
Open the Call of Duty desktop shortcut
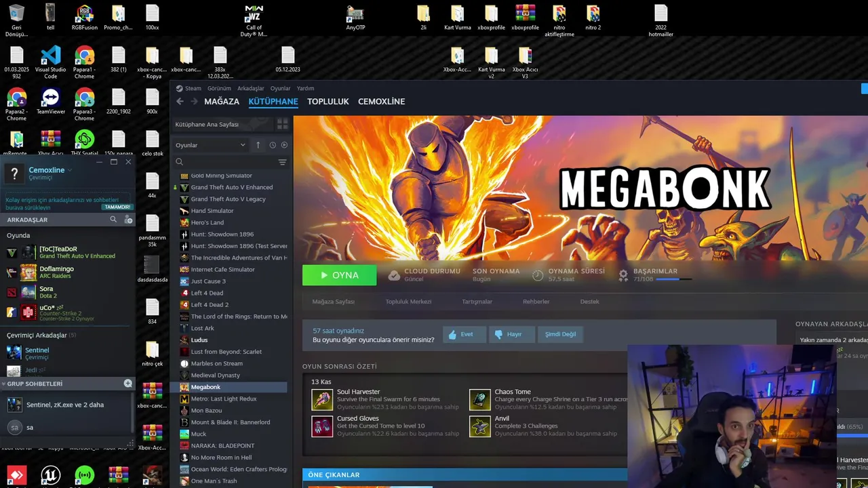pos(254,21)
